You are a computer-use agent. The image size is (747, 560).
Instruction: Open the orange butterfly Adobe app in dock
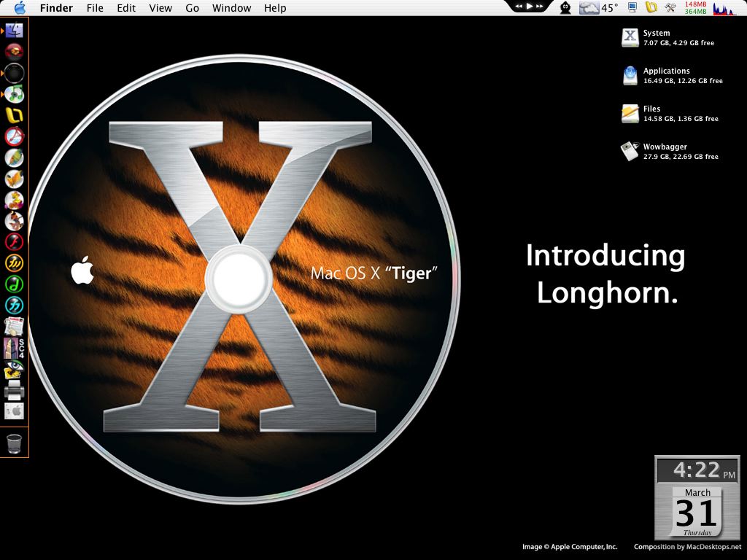(x=15, y=179)
